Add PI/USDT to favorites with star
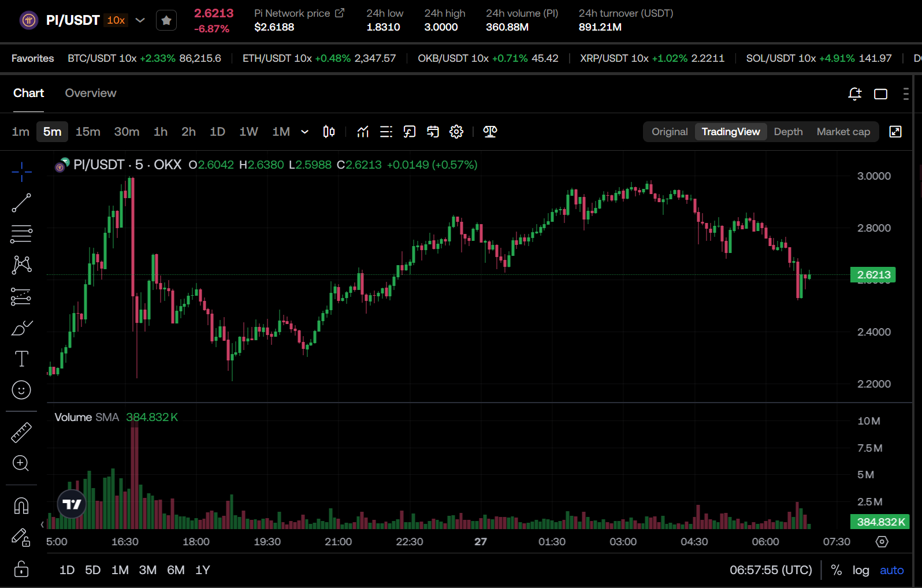This screenshot has height=588, width=922. tap(166, 21)
